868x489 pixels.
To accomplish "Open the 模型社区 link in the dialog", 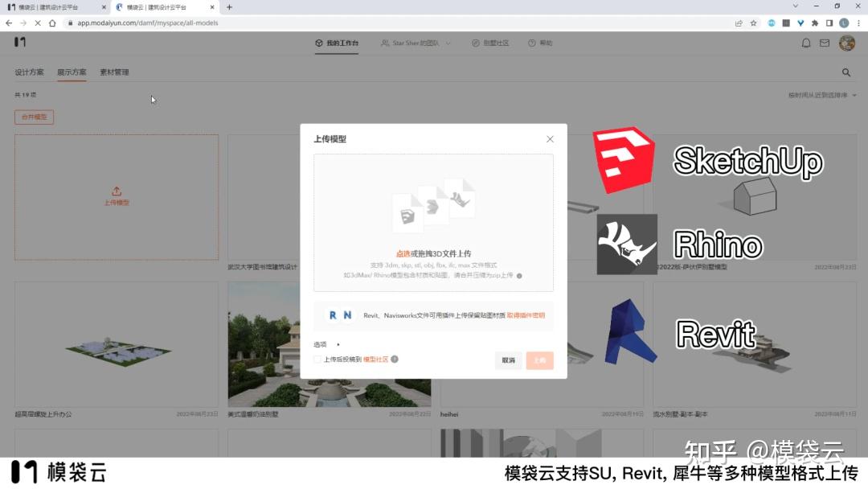I will point(375,360).
